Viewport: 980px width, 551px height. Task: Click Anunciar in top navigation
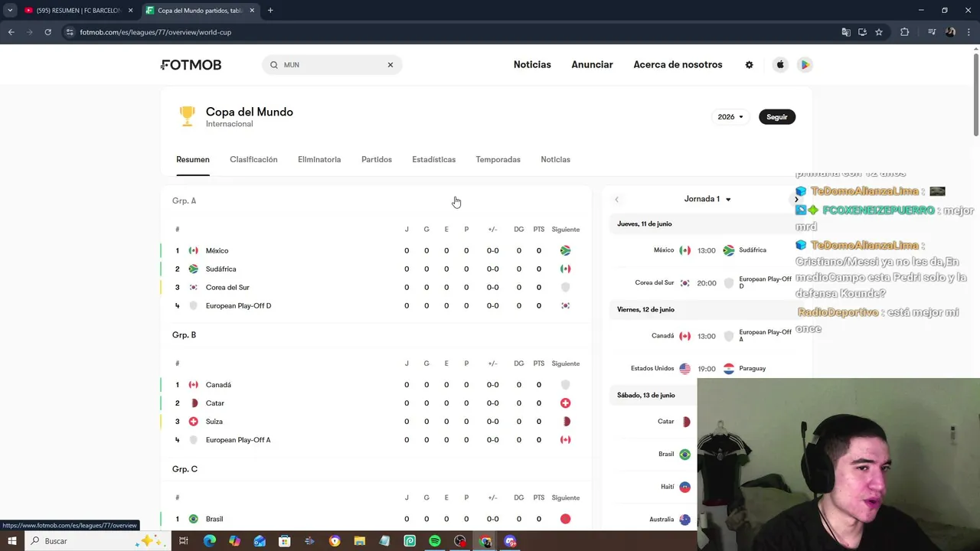(592, 65)
